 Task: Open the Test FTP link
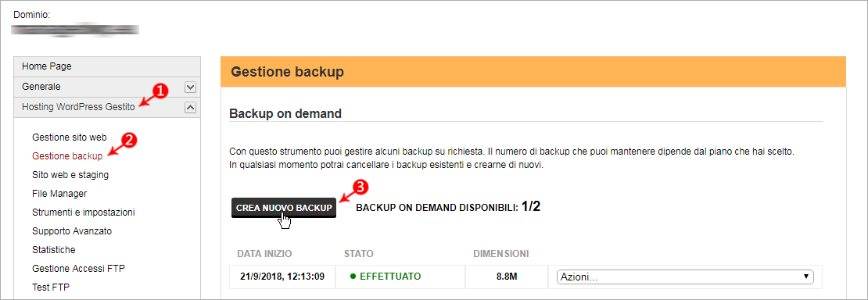[x=51, y=287]
